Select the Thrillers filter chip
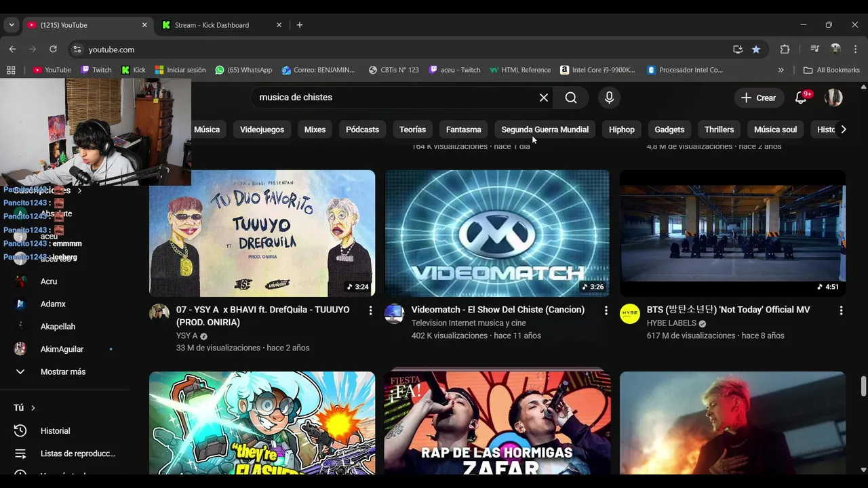The height and width of the screenshot is (488, 868). [719, 129]
